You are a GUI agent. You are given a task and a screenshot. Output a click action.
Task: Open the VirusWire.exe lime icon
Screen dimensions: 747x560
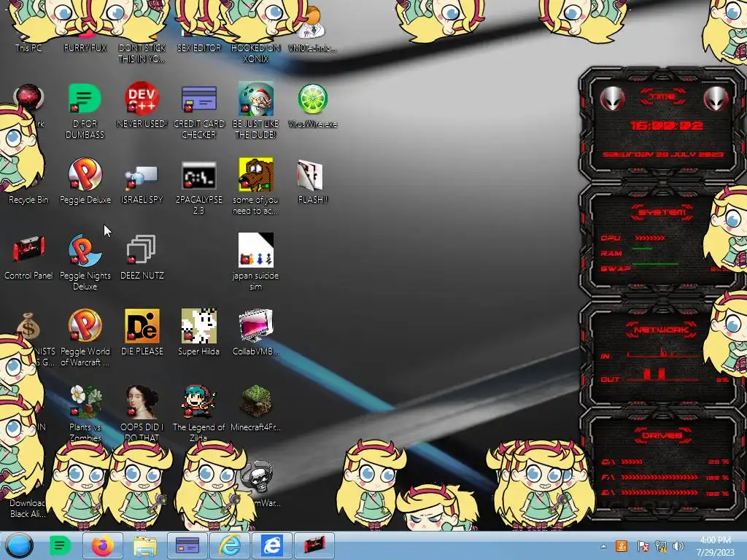coord(312,99)
